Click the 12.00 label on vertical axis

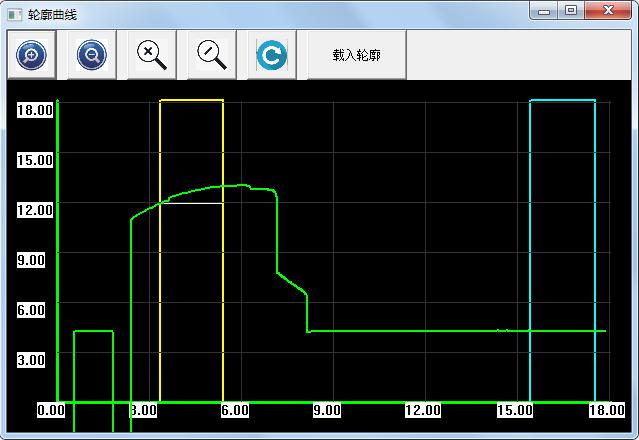click(34, 210)
